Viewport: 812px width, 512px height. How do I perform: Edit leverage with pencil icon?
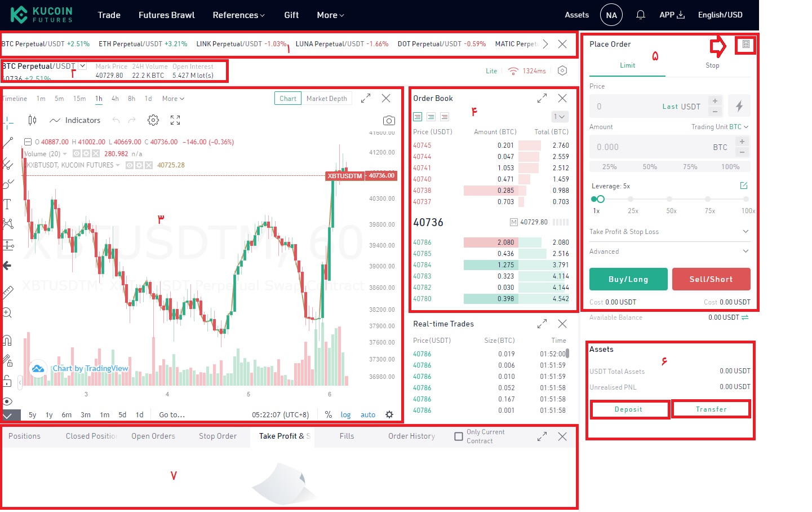click(744, 186)
